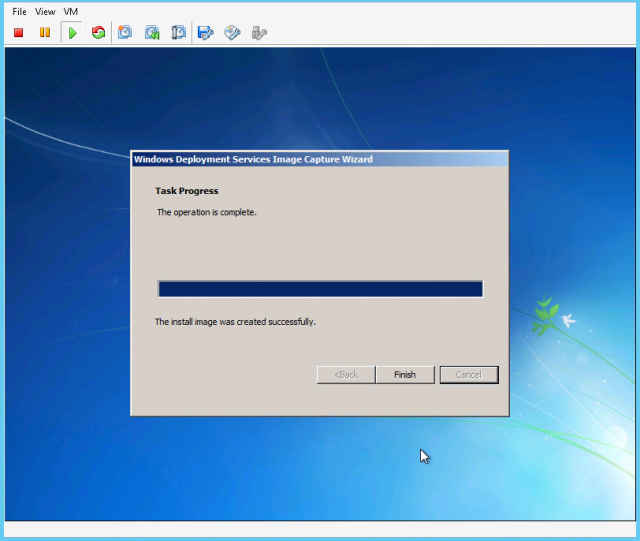Click the red Stop VM icon
This screenshot has height=541, width=640.
(x=18, y=33)
